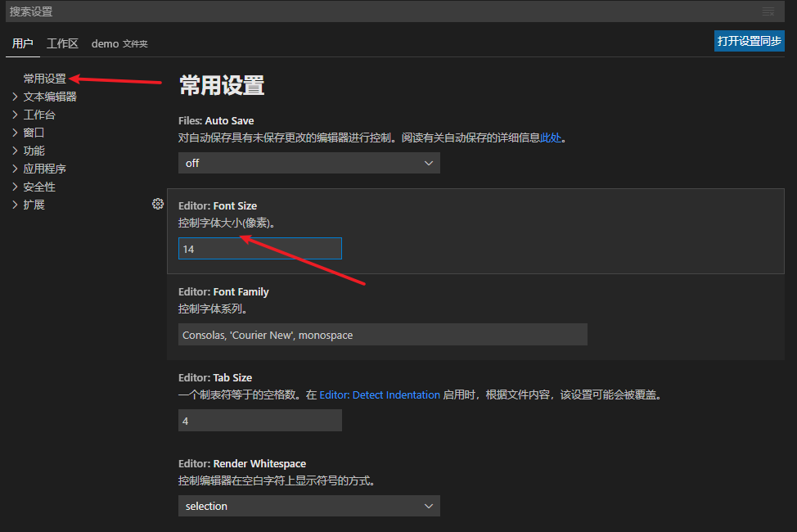Select 常用设置 in the sidebar tree
The height and width of the screenshot is (532, 797).
(x=44, y=79)
